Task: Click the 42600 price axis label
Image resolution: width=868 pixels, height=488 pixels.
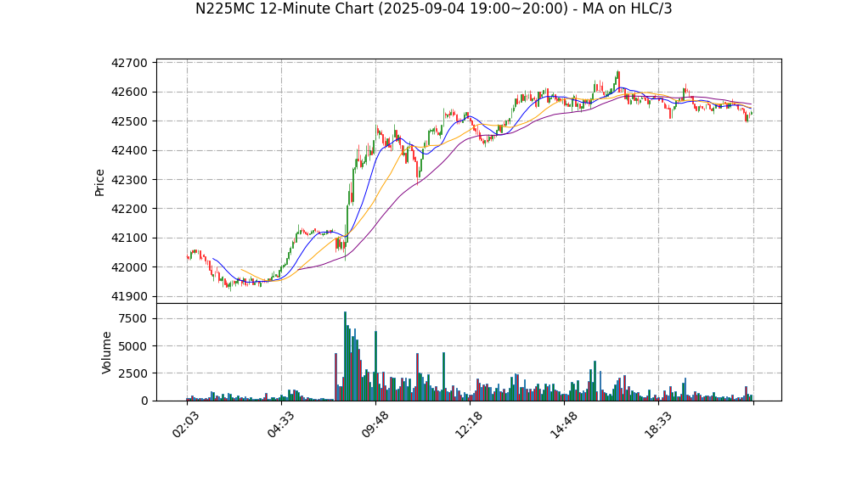Action: tap(130, 93)
